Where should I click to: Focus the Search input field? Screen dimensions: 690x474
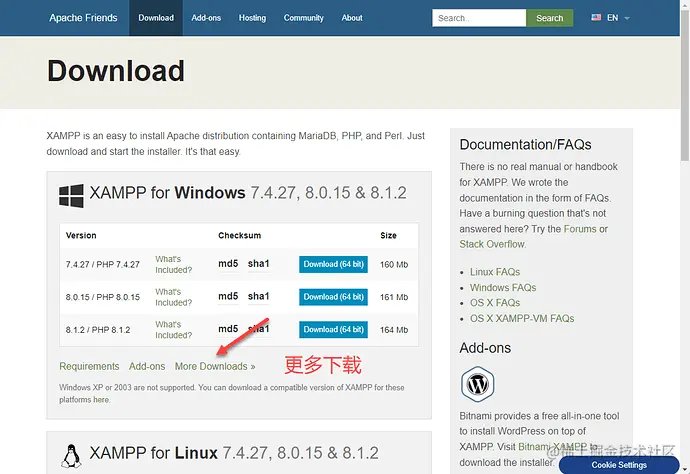click(479, 18)
